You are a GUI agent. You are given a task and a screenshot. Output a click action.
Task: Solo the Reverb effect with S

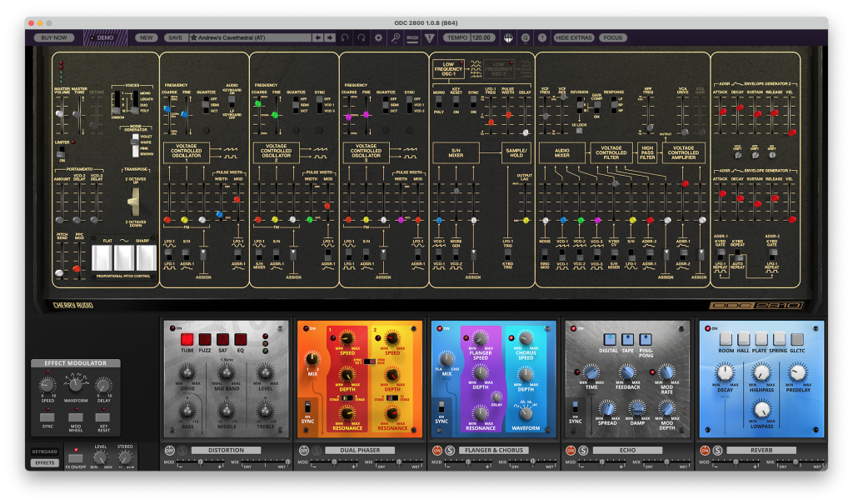click(717, 450)
